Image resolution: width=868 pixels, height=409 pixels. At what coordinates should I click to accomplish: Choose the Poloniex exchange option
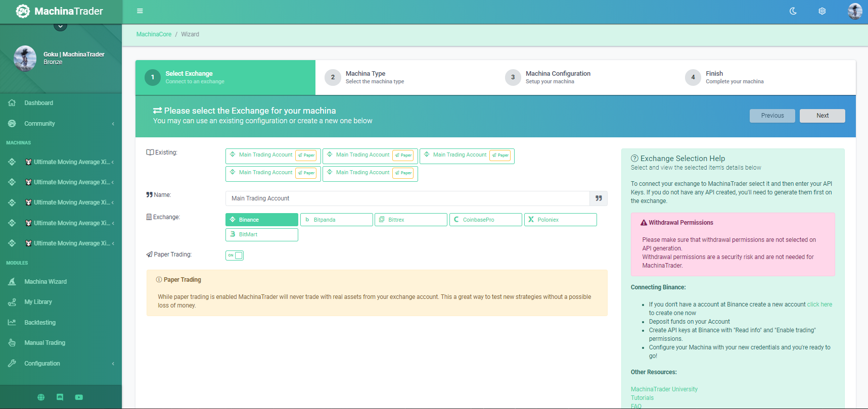coord(560,220)
